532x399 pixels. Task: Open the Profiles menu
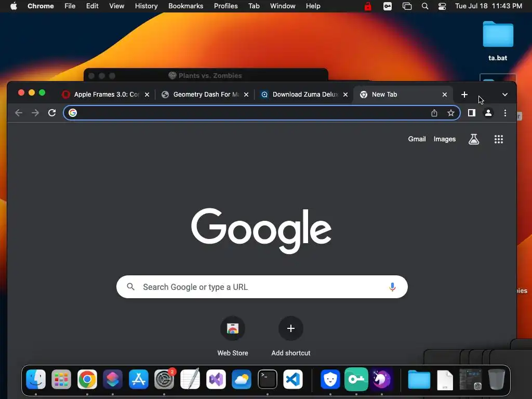tap(225, 6)
